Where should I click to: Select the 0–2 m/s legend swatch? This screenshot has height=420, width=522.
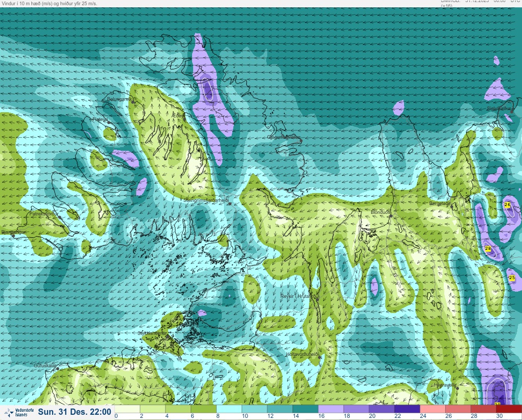(x=127, y=409)
